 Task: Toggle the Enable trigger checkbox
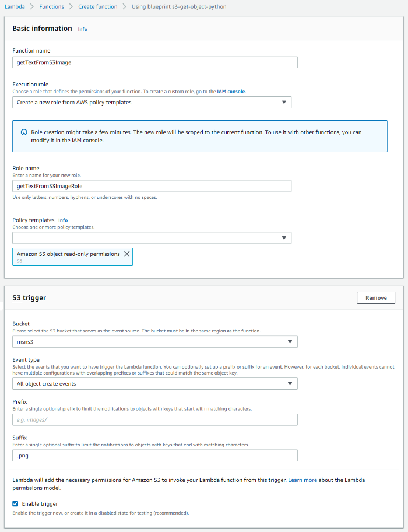click(x=15, y=503)
